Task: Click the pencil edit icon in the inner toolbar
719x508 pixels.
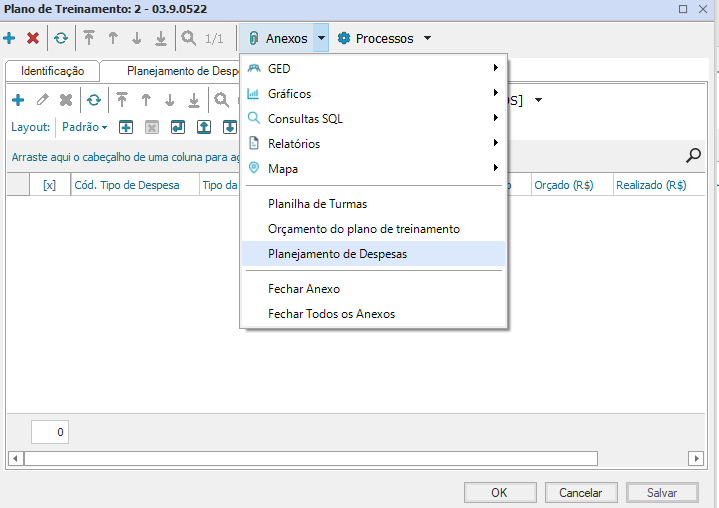Action: coord(42,100)
